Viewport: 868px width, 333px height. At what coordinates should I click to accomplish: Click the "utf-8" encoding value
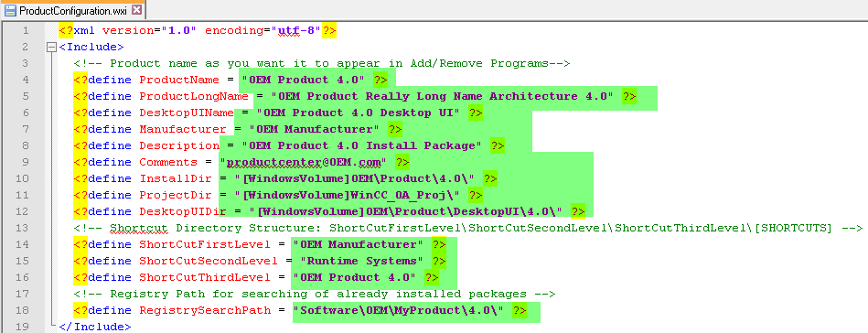tap(296, 30)
